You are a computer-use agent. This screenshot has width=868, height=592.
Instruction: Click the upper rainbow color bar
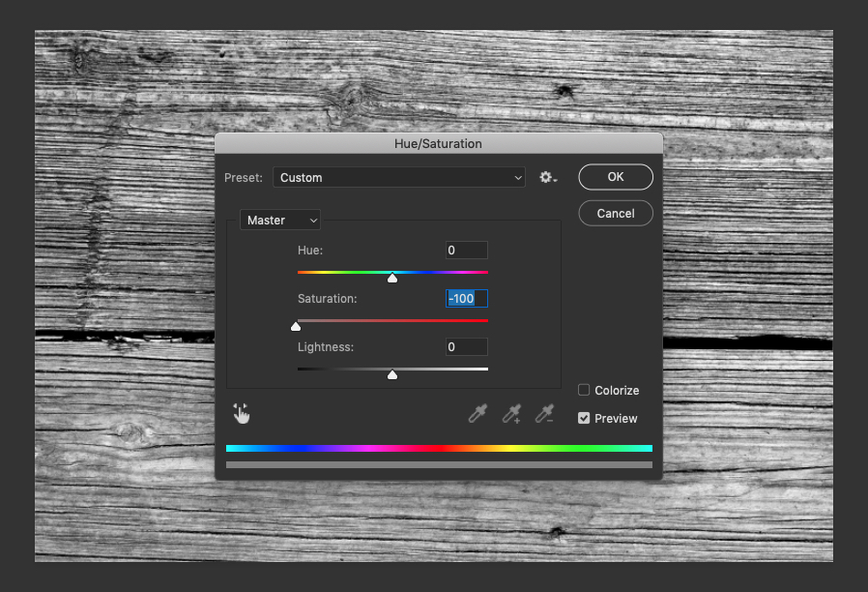(439, 448)
